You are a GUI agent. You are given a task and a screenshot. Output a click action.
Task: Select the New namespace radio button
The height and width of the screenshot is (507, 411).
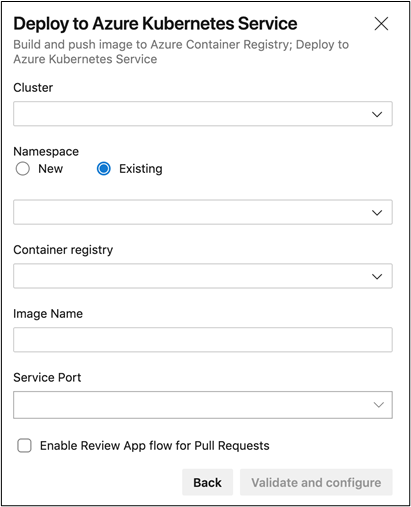click(x=23, y=169)
